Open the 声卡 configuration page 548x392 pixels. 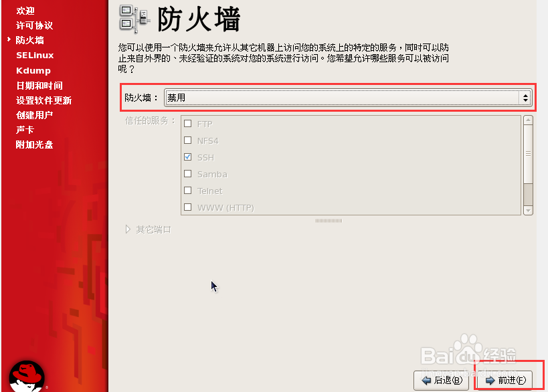point(25,130)
